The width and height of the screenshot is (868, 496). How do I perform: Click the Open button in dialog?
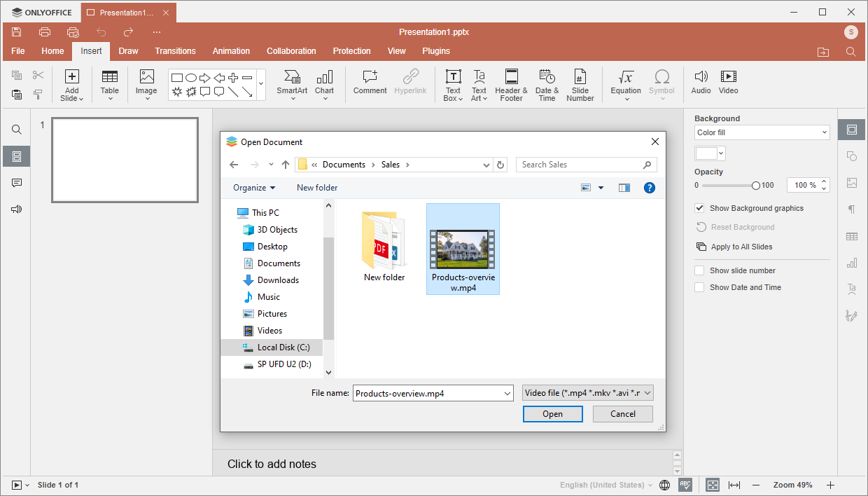tap(552, 414)
